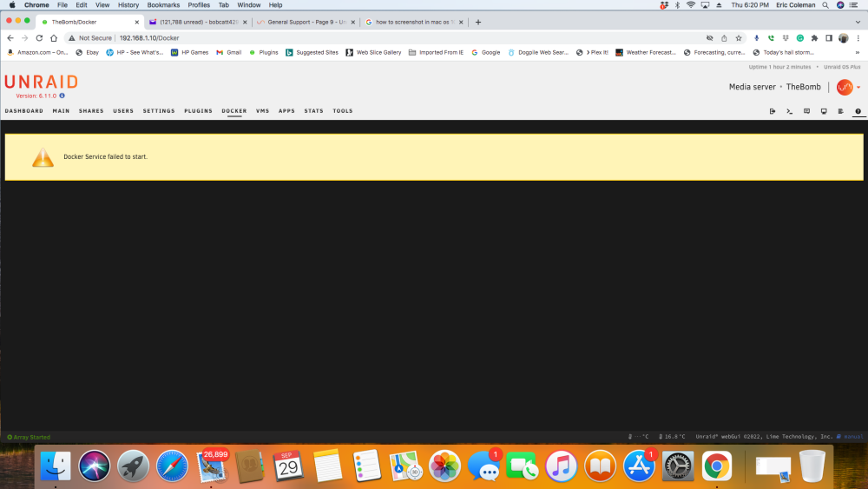Expand the tab search chevron
This screenshot has width=868, height=489.
(858, 23)
